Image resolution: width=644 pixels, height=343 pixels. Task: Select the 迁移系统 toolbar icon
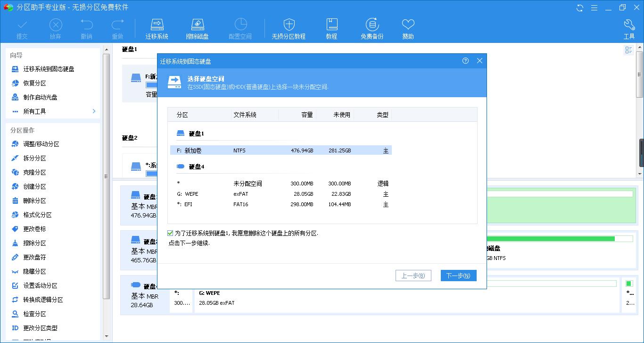click(157, 27)
